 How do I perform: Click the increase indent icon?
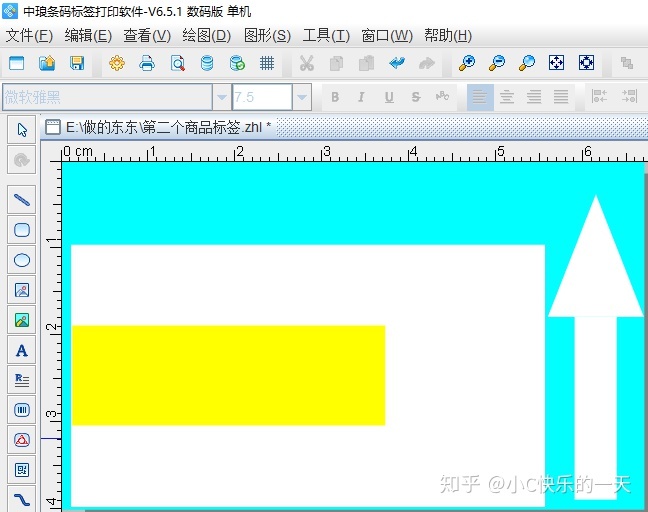(x=629, y=96)
